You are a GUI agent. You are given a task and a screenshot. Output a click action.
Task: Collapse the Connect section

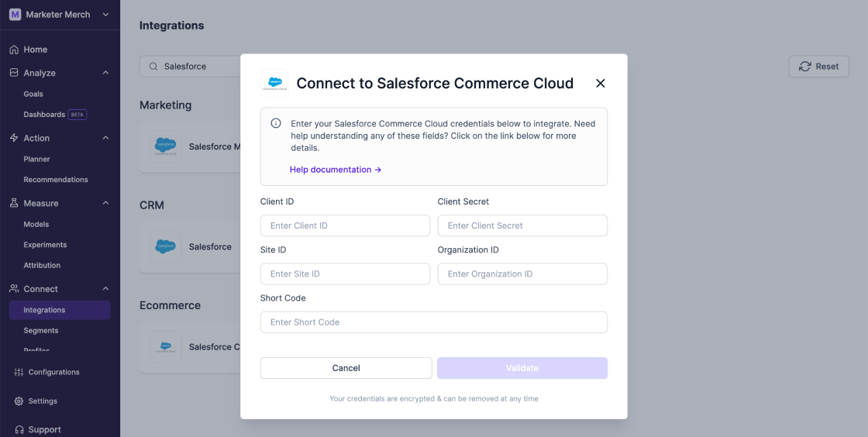105,289
